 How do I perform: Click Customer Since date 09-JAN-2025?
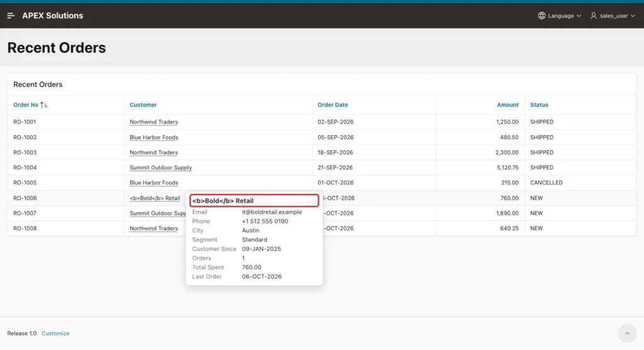pyautogui.click(x=261, y=249)
